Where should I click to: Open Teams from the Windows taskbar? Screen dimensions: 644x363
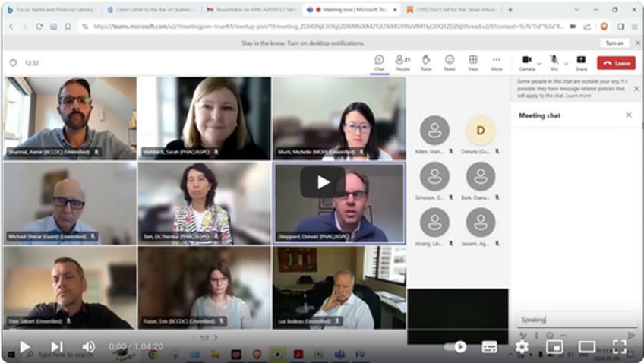pyautogui.click(x=339, y=355)
